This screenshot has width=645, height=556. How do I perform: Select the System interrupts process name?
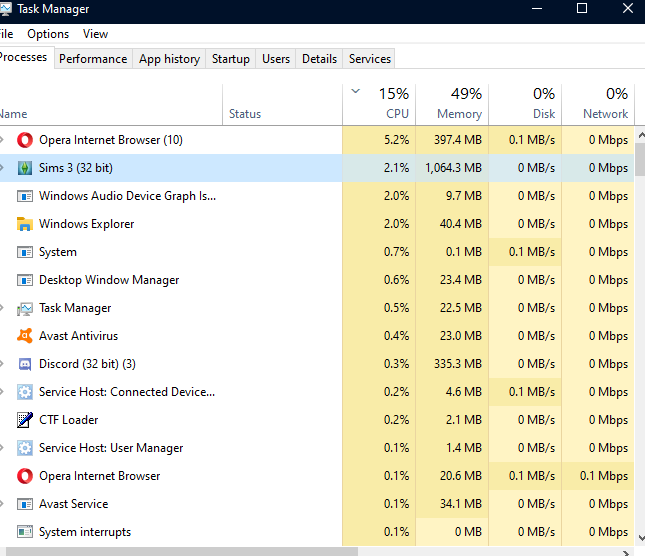[85, 532]
